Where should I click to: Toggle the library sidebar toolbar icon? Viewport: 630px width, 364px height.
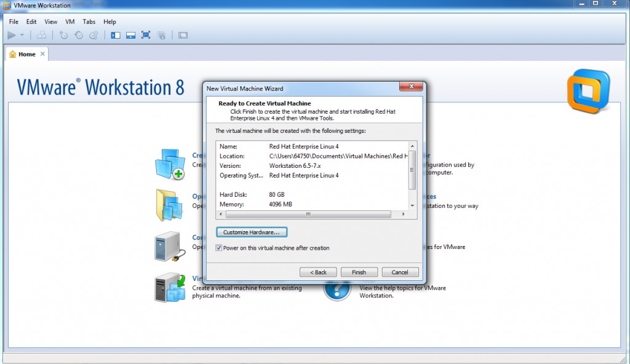116,36
